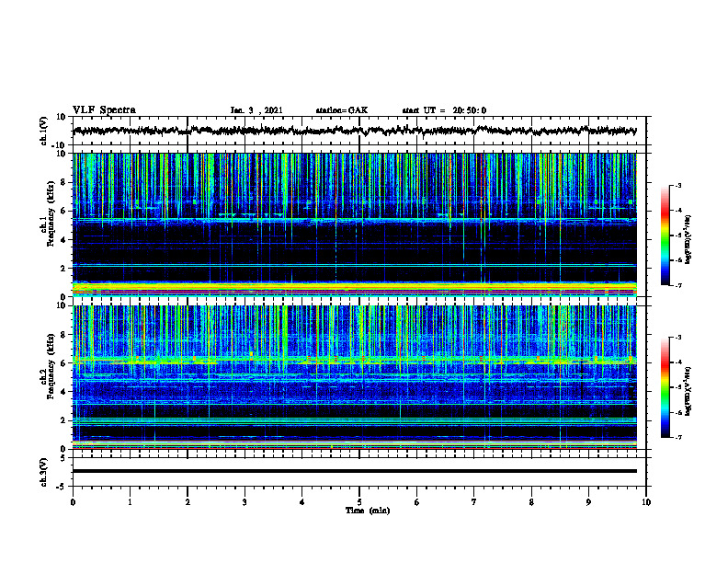Click time axis tick label "7"
The image size is (728, 563).
[474, 502]
